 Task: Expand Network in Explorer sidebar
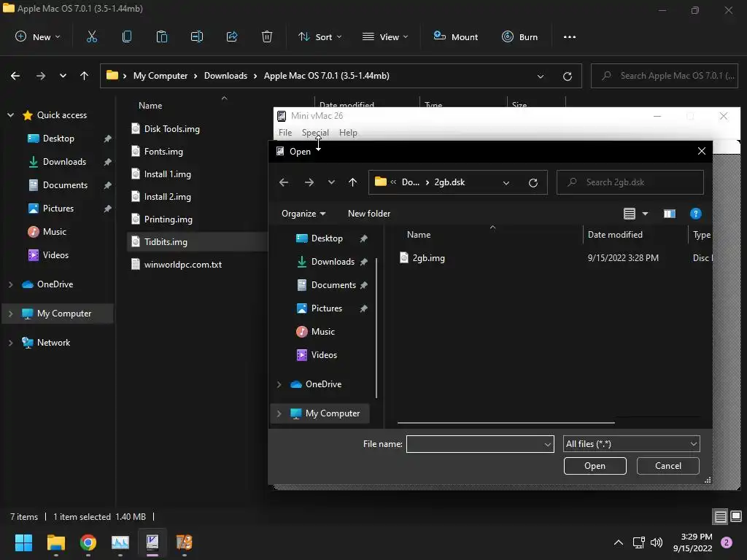pos(10,343)
